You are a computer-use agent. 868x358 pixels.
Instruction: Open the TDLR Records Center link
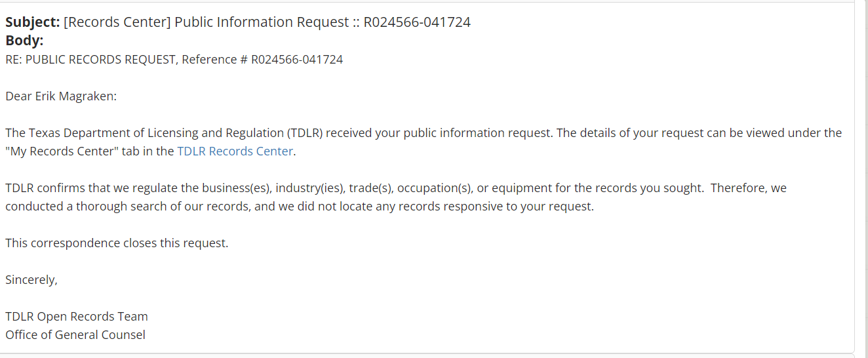[x=235, y=151]
